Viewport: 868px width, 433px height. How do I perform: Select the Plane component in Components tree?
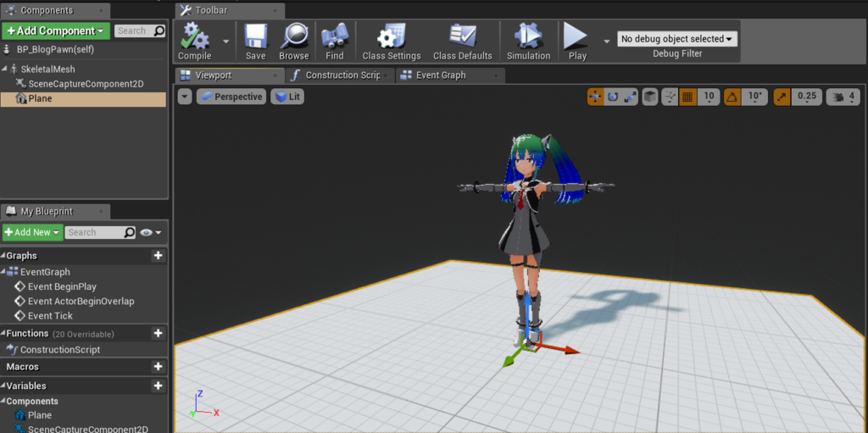tap(83, 99)
